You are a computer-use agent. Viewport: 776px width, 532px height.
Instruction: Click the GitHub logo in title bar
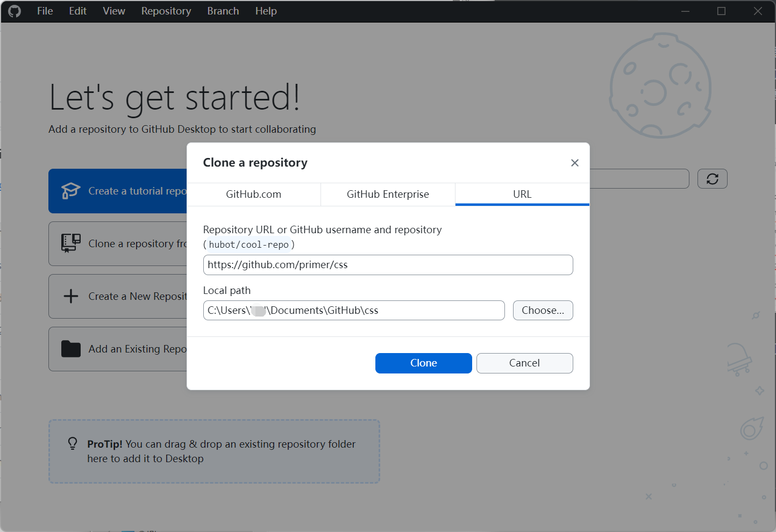point(15,11)
